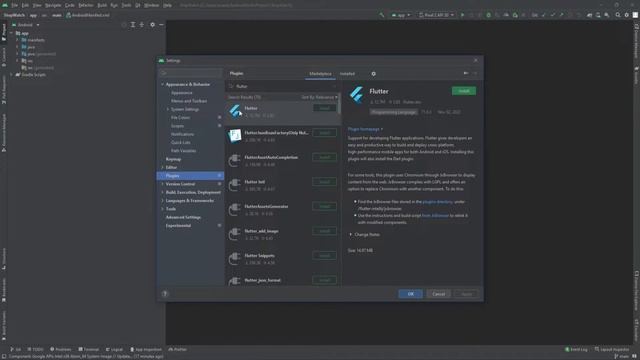Image resolution: width=640 pixels, height=360 pixels.
Task: Click the Flutter logo in search results
Action: [x=235, y=111]
